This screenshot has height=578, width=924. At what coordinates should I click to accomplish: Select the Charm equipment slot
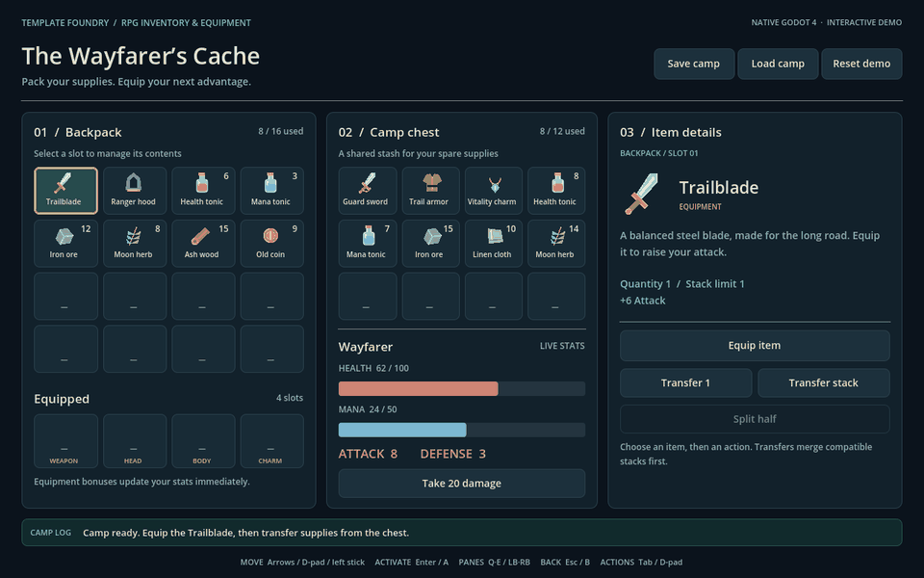(x=272, y=441)
